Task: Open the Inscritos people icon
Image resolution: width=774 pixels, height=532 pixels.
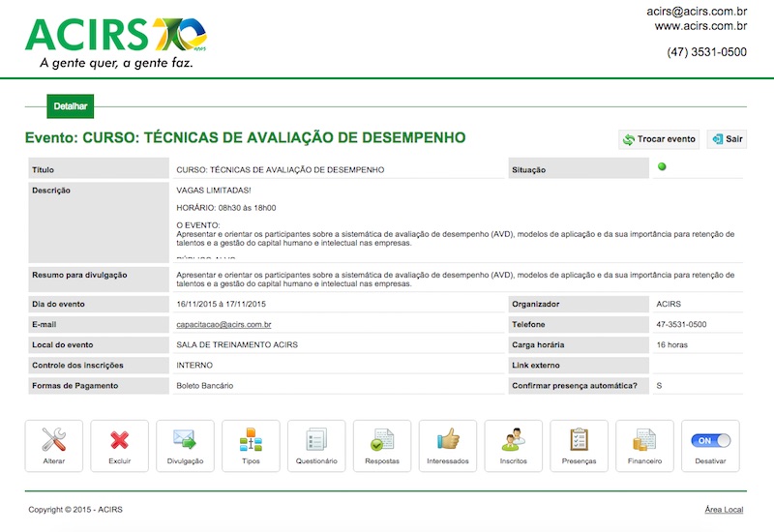Action: 514,441
